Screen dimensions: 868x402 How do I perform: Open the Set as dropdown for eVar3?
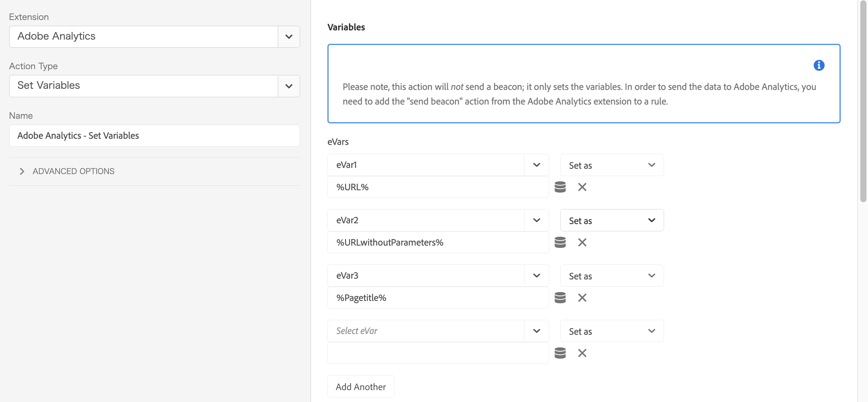click(612, 276)
